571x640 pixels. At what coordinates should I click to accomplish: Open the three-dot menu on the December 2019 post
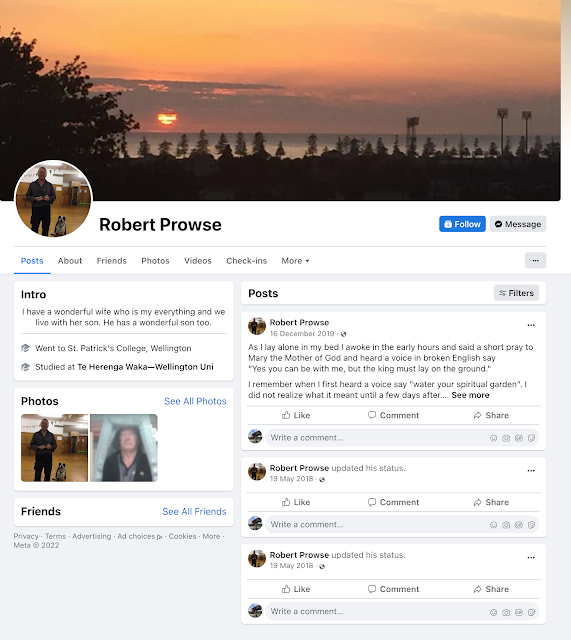coord(531,325)
